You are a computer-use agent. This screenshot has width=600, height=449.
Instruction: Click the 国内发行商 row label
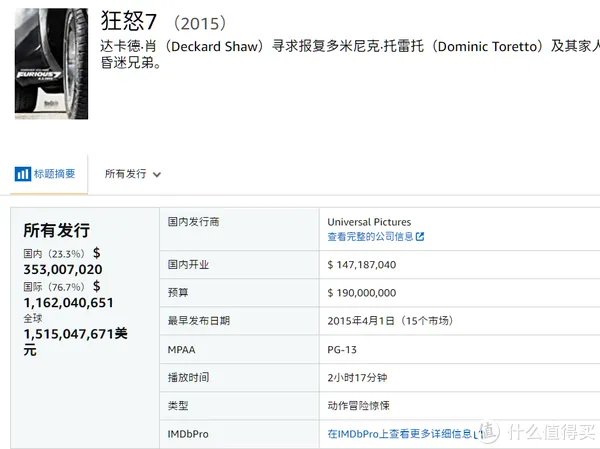[193, 222]
